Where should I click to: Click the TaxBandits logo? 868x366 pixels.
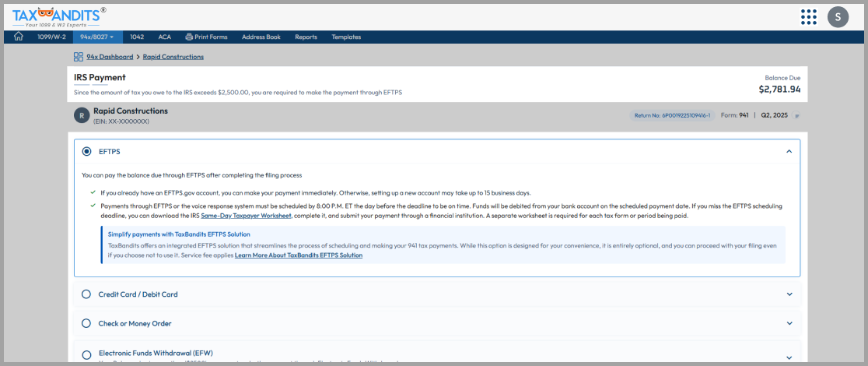(59, 17)
